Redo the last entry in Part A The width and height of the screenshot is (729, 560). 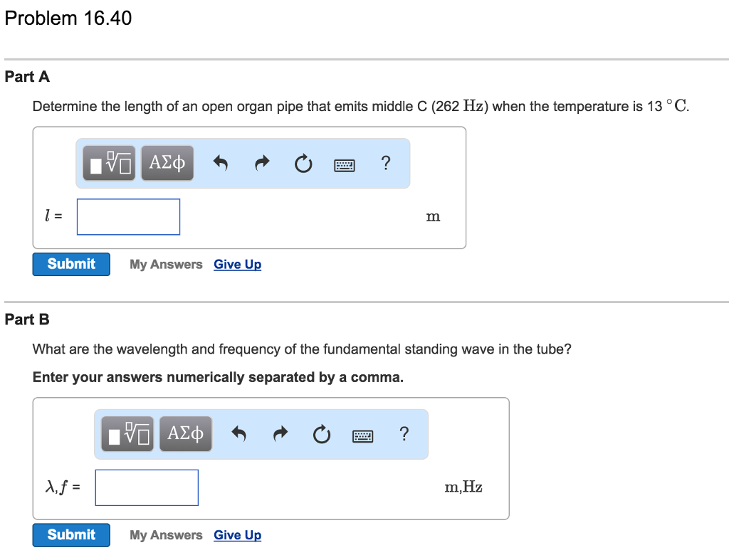tap(261, 163)
